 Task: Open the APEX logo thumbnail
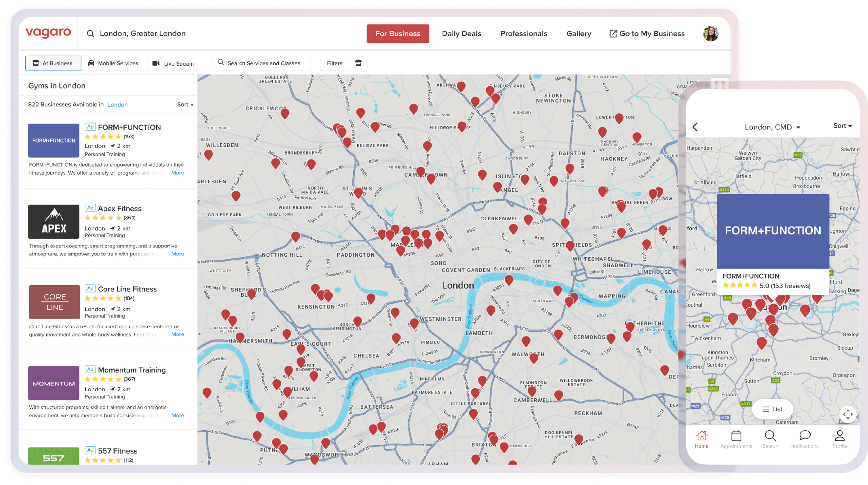coord(54,221)
